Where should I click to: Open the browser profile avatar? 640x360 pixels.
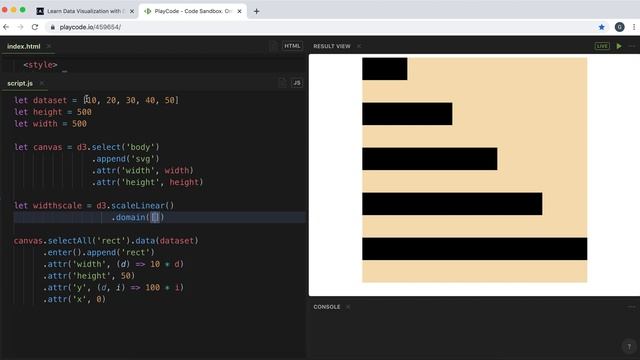pyautogui.click(x=619, y=27)
